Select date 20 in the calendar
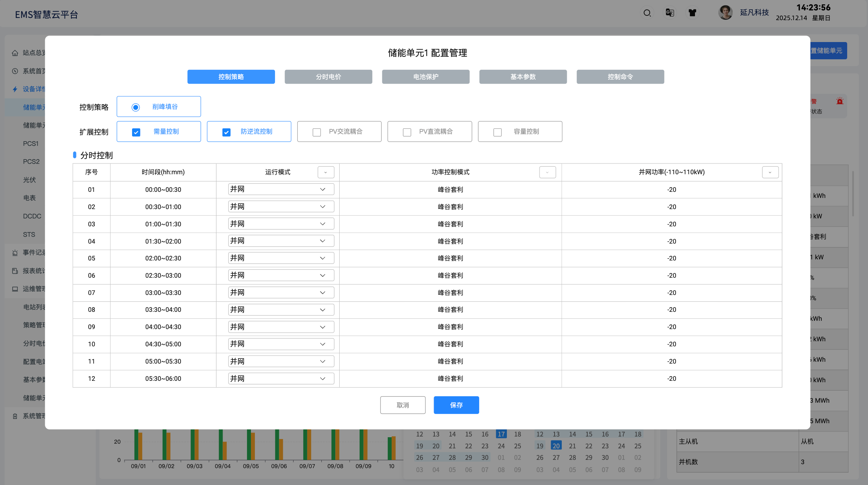This screenshot has height=485, width=868. pyautogui.click(x=556, y=445)
